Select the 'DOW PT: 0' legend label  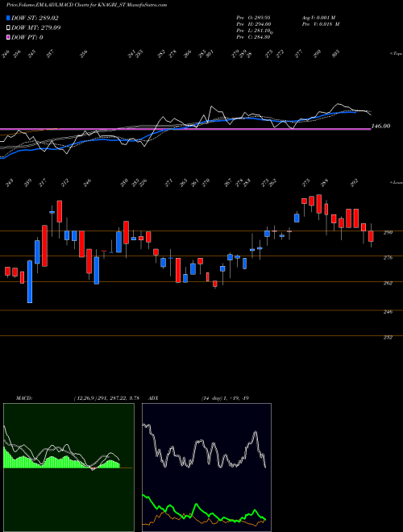click(x=27, y=37)
